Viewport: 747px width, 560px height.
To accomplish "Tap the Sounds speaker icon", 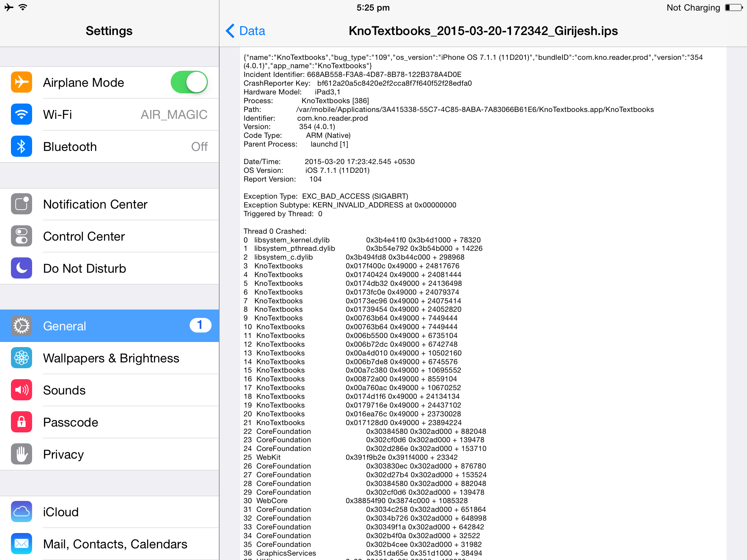I will (x=22, y=390).
